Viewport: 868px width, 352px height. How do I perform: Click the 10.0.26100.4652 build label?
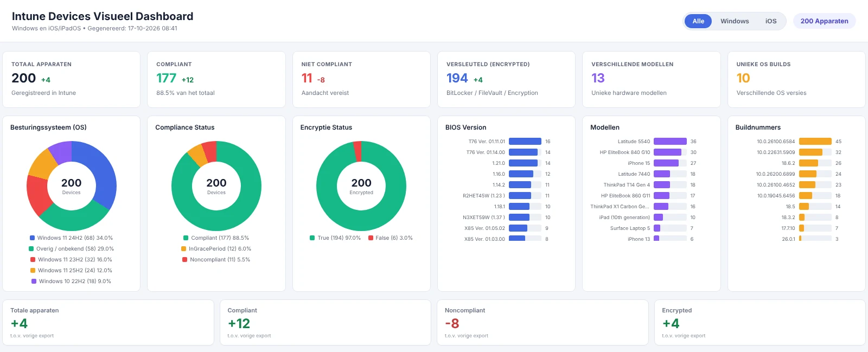point(776,185)
